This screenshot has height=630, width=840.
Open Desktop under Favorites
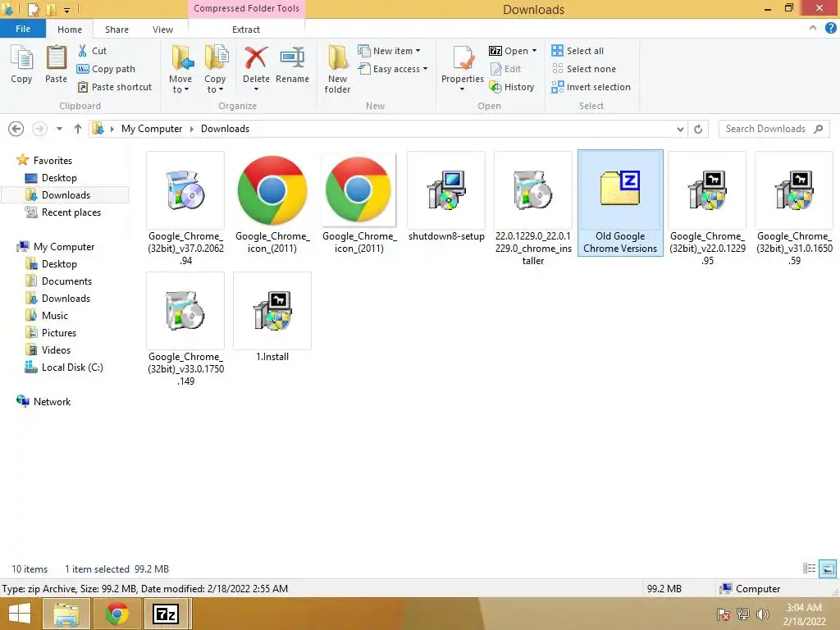[x=59, y=178]
